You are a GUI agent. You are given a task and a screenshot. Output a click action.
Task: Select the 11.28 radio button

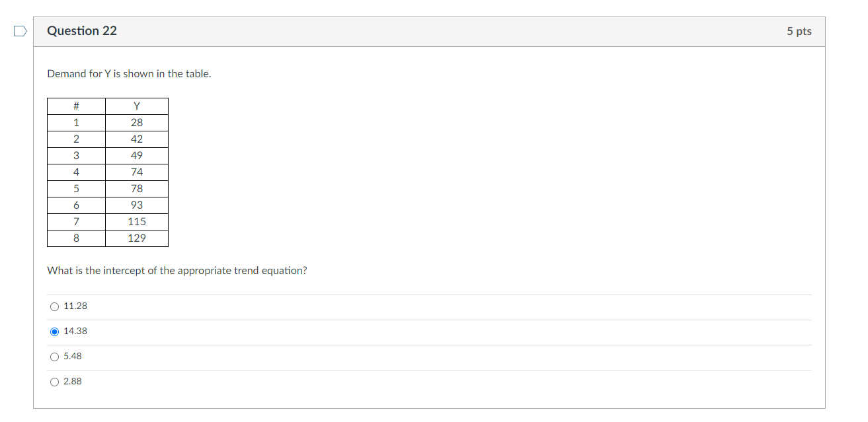[x=54, y=306]
